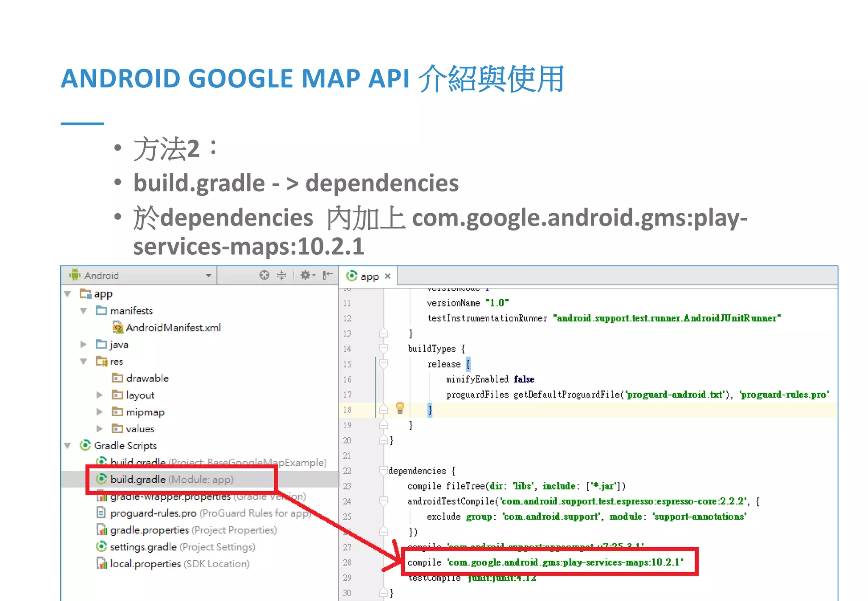Click the scroll-from-source target icon
Screen dimensions: 868x601
264,275
